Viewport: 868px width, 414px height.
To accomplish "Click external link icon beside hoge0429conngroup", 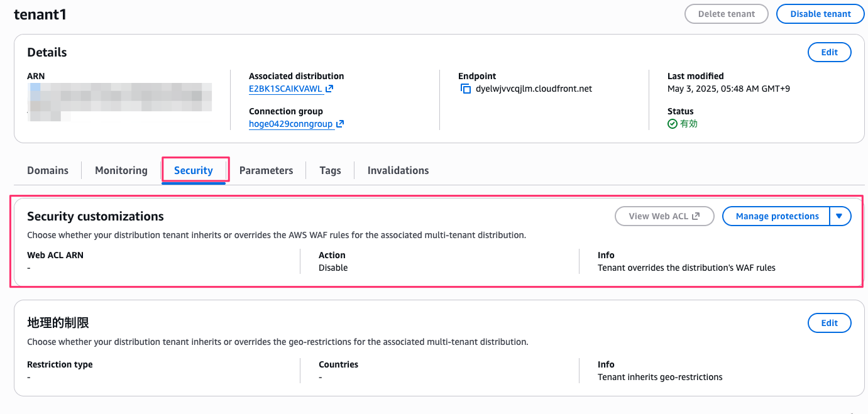I will pos(340,124).
